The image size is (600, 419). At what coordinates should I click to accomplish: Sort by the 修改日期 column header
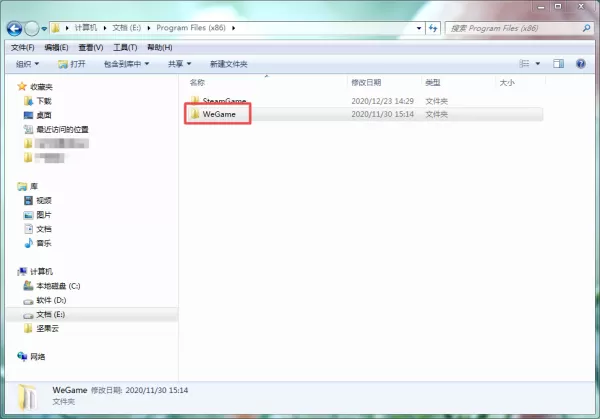(366, 82)
